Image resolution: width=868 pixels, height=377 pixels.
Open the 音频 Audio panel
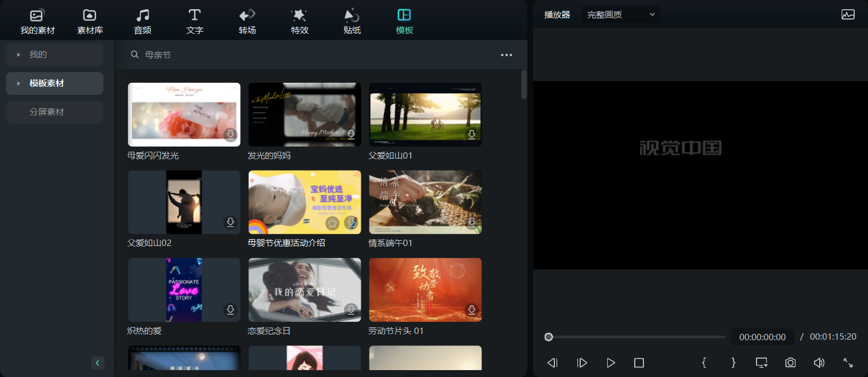[x=142, y=21]
